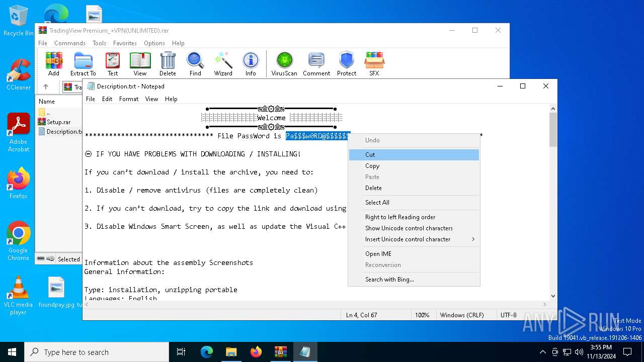The width and height of the screenshot is (644, 362).
Task: Click the Name column header
Action: (x=47, y=102)
